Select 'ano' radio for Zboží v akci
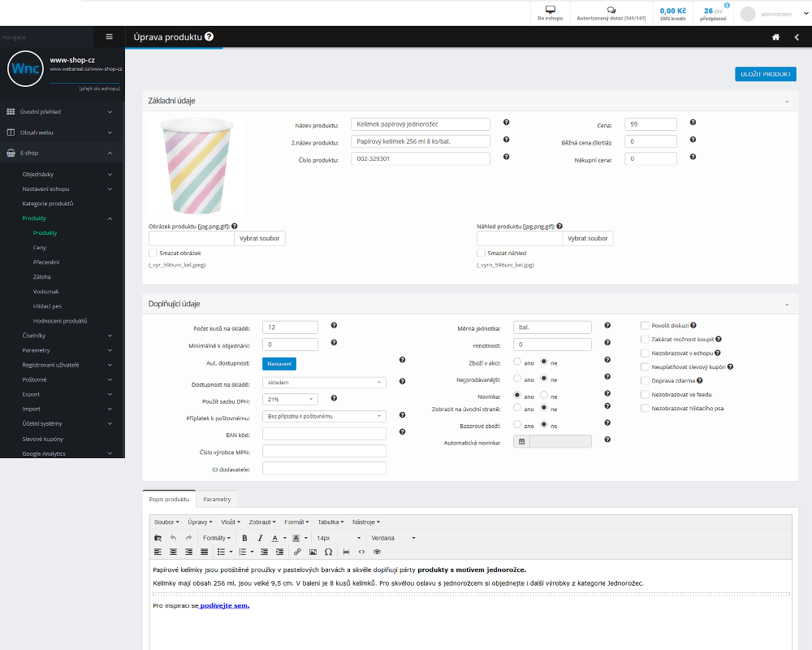 (517, 362)
